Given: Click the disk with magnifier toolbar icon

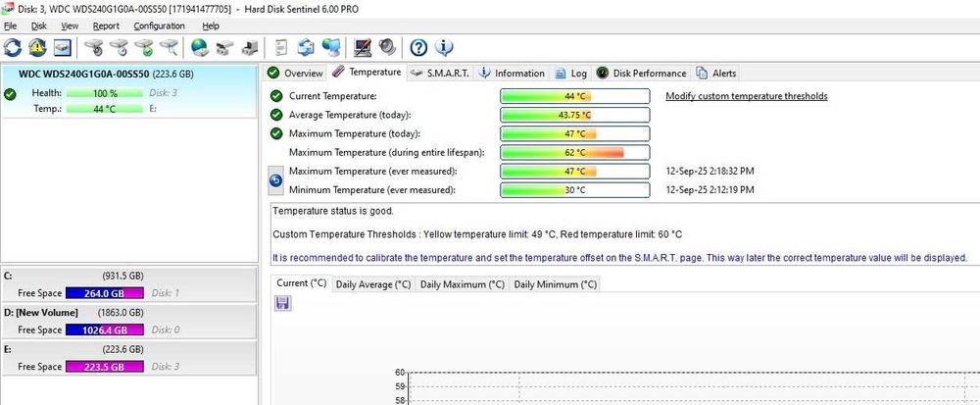Looking at the screenshot, I should pyautogui.click(x=169, y=47).
